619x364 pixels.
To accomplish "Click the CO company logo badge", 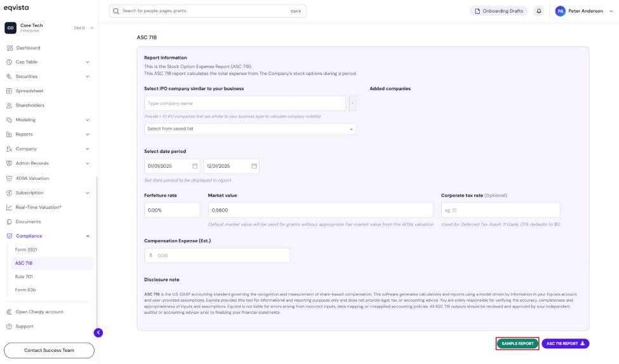I will click(x=11, y=28).
